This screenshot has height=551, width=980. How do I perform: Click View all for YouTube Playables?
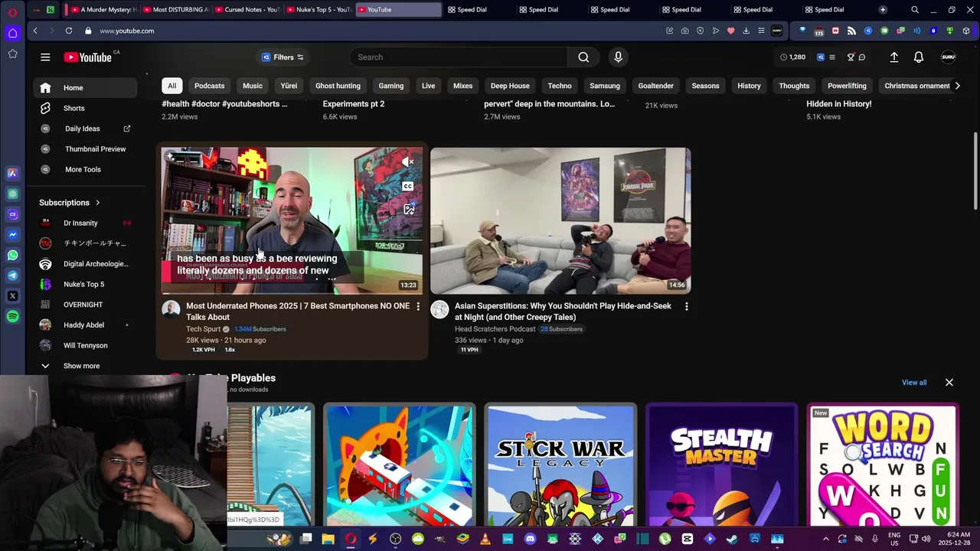(x=914, y=383)
